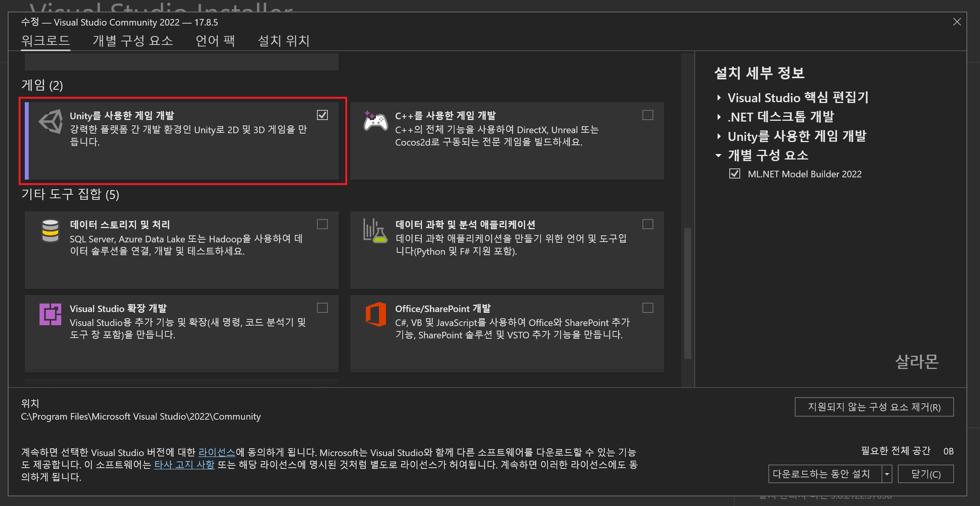Toggle the ML.NET Model Builder 2022 checkbox

pos(734,174)
